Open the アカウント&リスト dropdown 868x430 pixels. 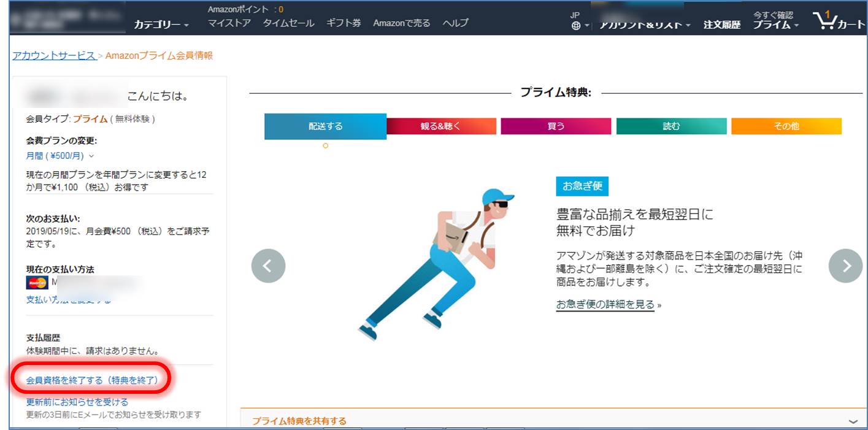[644, 25]
